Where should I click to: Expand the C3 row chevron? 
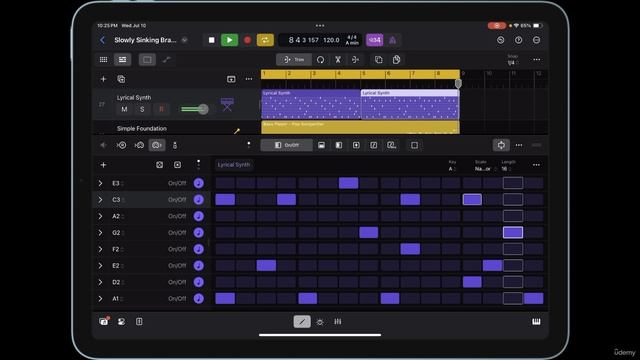pyautogui.click(x=100, y=200)
